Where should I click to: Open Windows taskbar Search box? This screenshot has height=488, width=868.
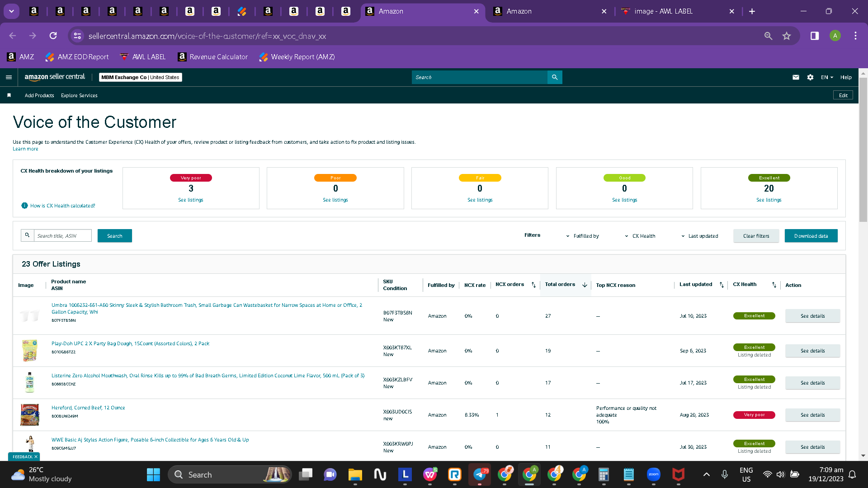[230, 474]
